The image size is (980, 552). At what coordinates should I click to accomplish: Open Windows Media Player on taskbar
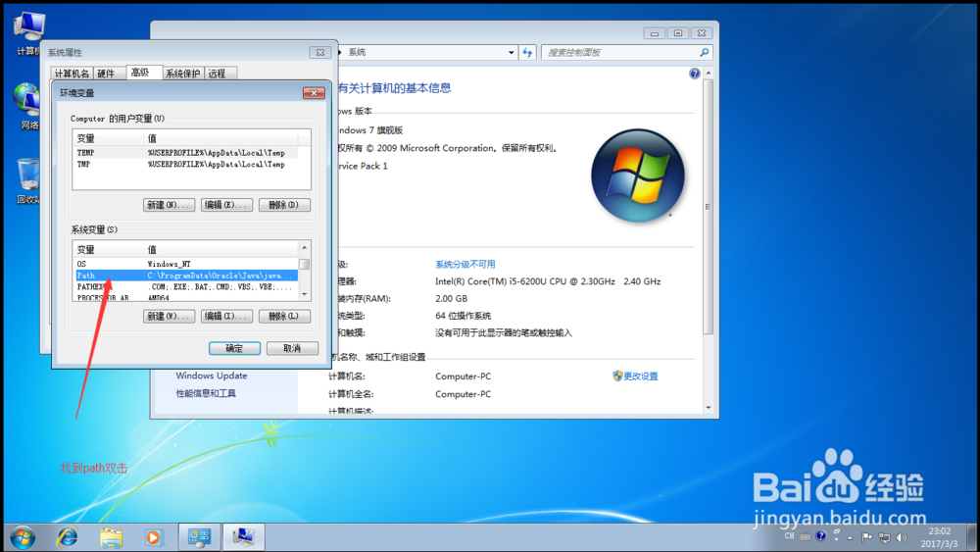(153, 537)
